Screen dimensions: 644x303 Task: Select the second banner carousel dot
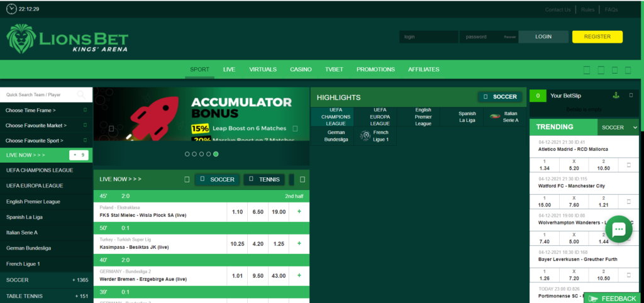pyautogui.click(x=194, y=154)
